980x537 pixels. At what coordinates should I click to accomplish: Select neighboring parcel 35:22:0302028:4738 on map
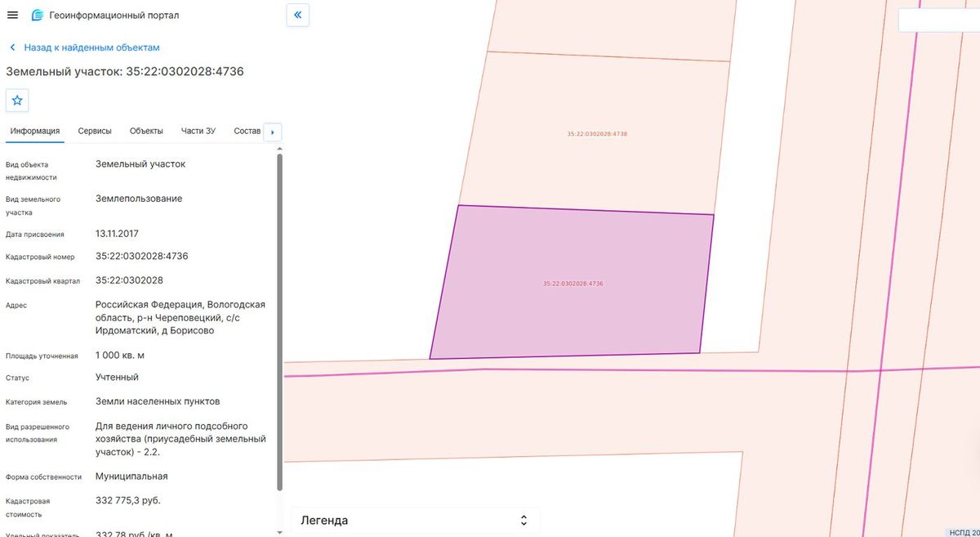click(597, 133)
